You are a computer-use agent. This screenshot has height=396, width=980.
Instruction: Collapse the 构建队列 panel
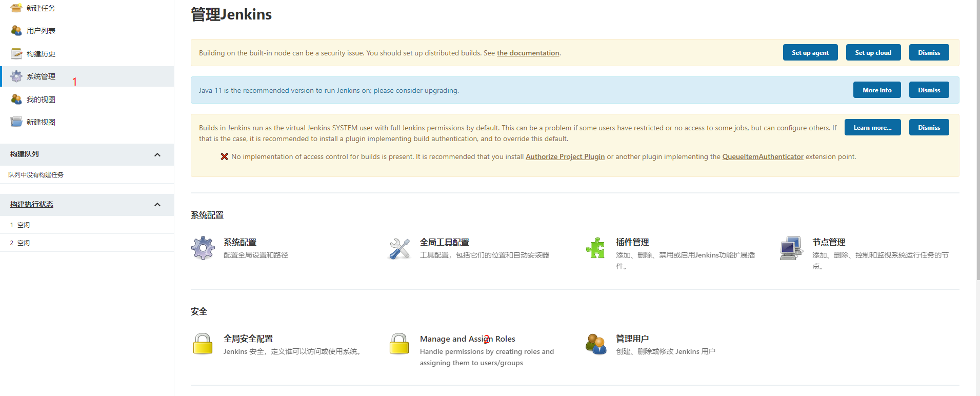(x=157, y=154)
